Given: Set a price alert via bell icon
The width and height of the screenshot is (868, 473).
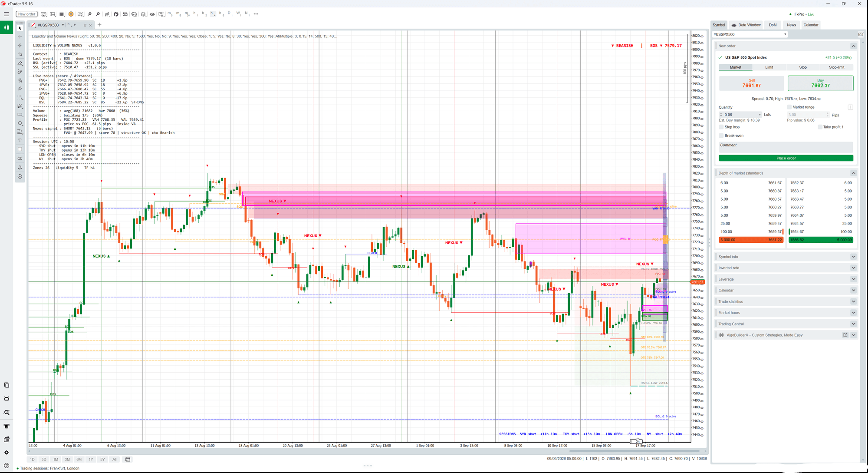Looking at the screenshot, I should coord(20,167).
